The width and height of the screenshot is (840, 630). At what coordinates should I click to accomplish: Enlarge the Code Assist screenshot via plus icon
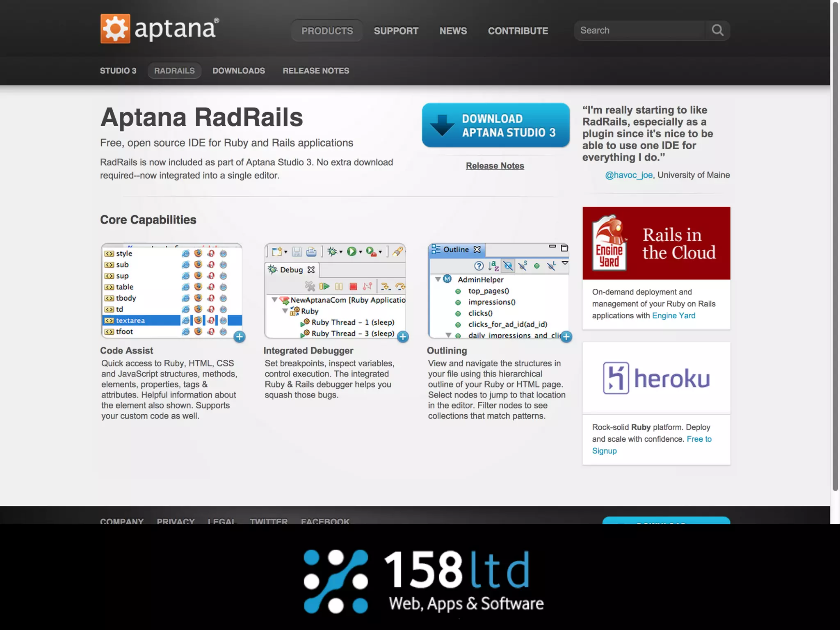240,337
